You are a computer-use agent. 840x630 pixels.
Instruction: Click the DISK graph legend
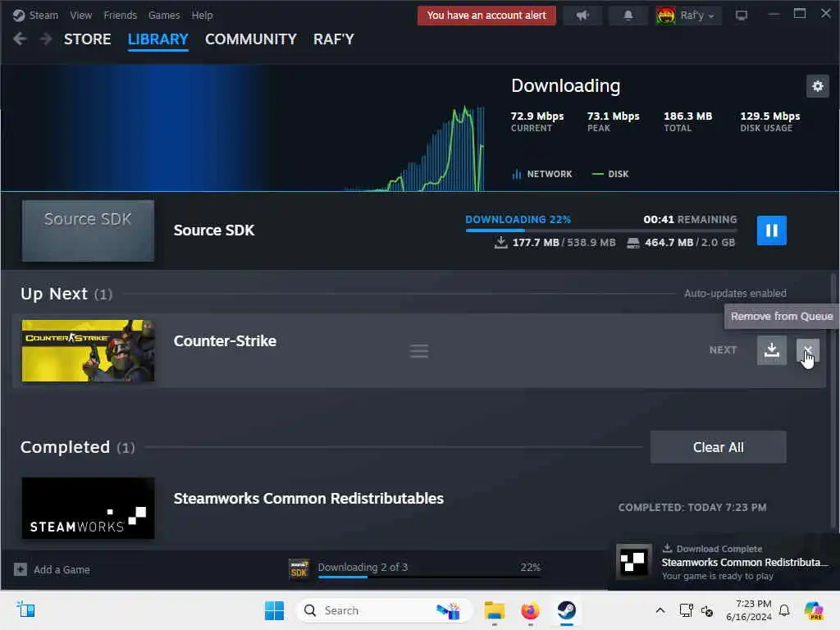[610, 174]
